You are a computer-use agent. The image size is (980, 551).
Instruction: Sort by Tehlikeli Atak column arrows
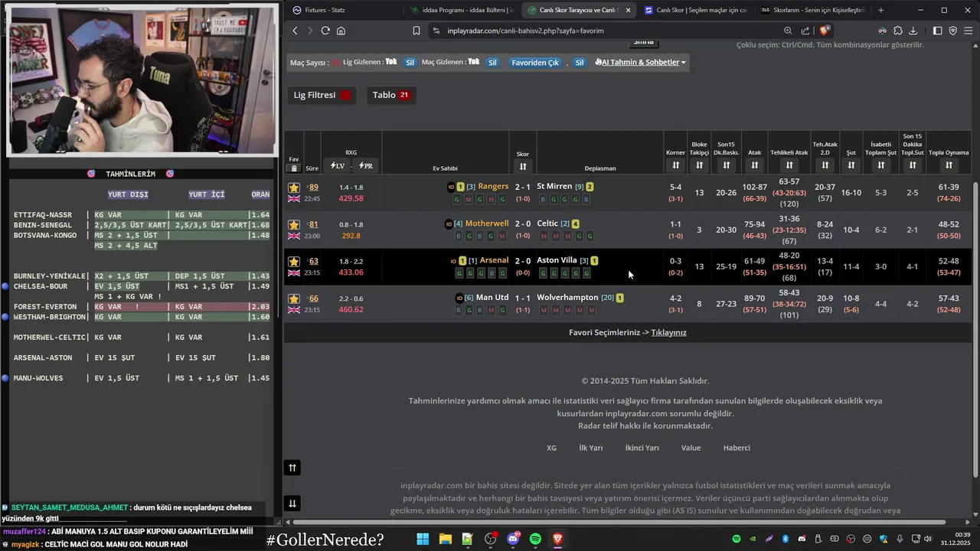pyautogui.click(x=789, y=165)
